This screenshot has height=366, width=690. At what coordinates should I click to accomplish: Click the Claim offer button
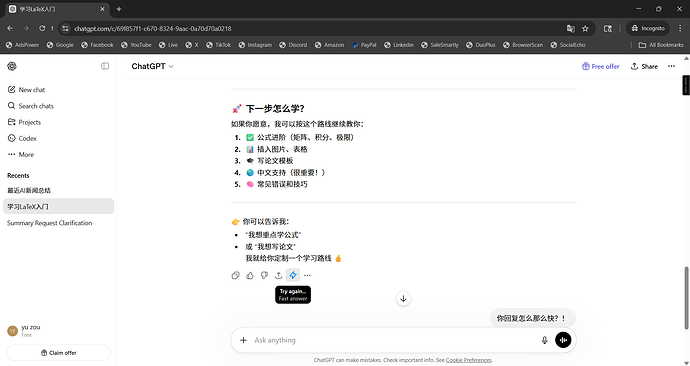coord(59,353)
